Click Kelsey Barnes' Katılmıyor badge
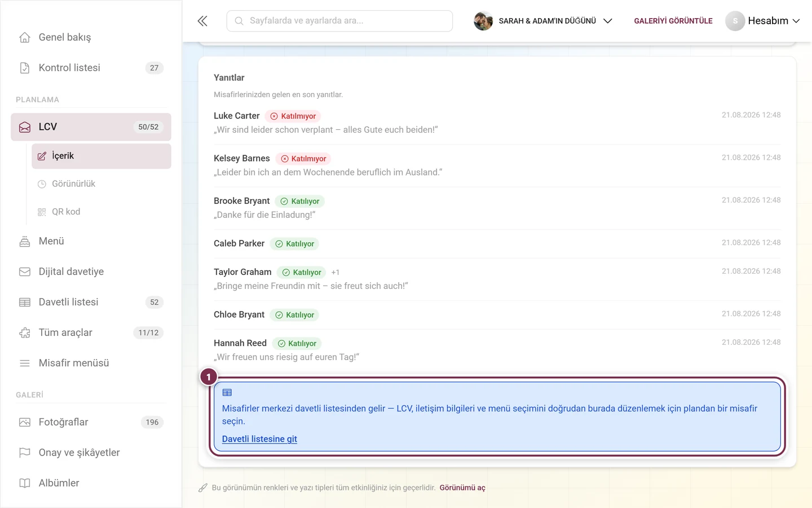 click(303, 159)
